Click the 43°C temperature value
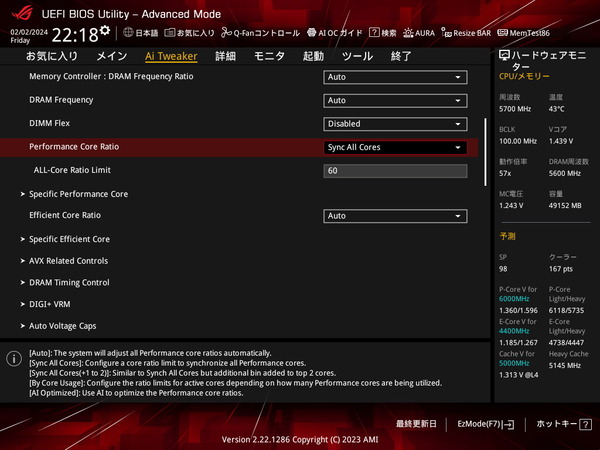 click(x=556, y=109)
